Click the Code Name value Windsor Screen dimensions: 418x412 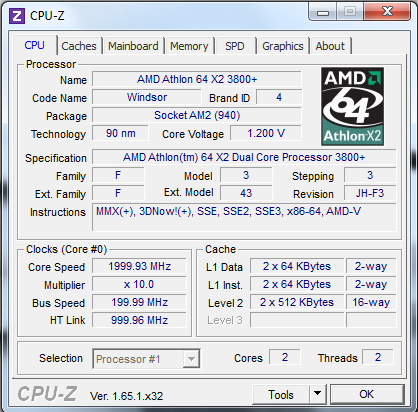pos(147,97)
